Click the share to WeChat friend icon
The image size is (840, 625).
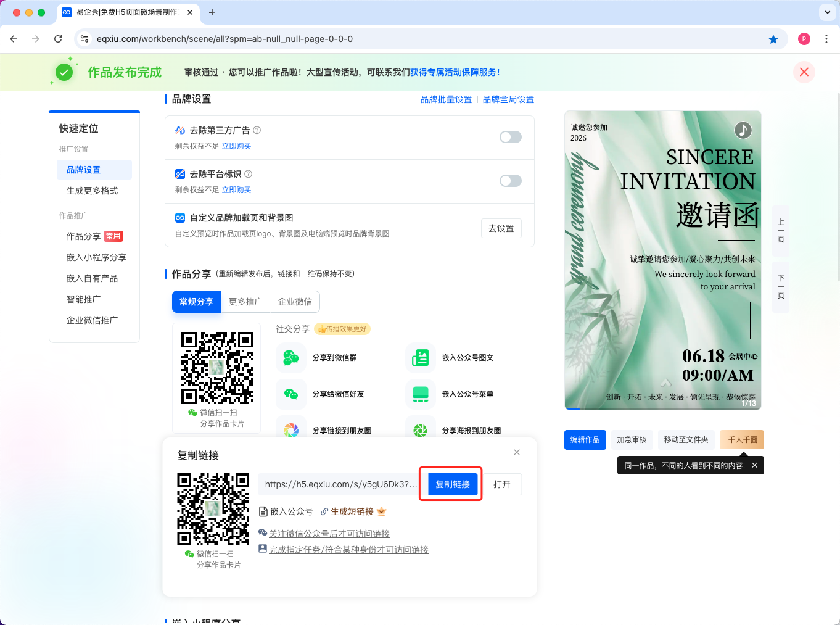coord(291,394)
